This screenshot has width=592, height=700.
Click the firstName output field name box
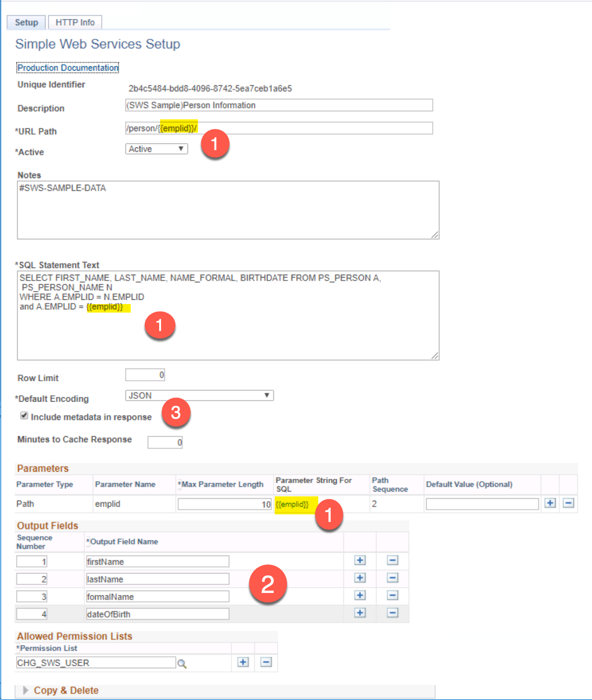(158, 562)
